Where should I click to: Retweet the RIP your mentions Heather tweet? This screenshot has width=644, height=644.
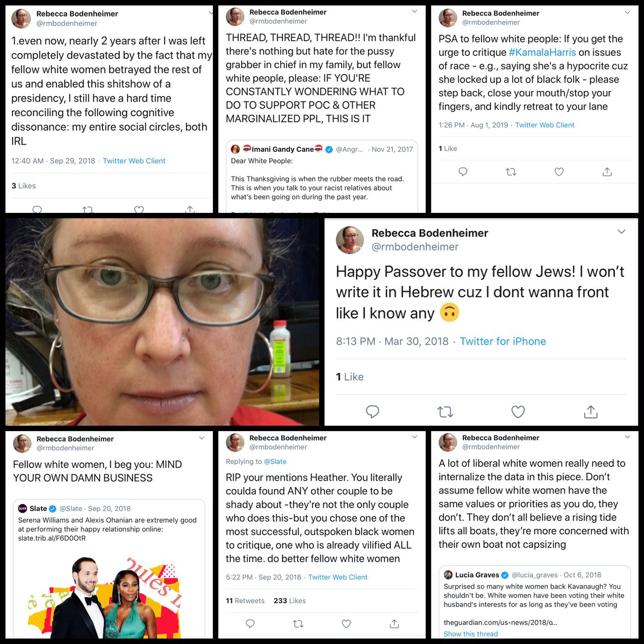[x=298, y=624]
